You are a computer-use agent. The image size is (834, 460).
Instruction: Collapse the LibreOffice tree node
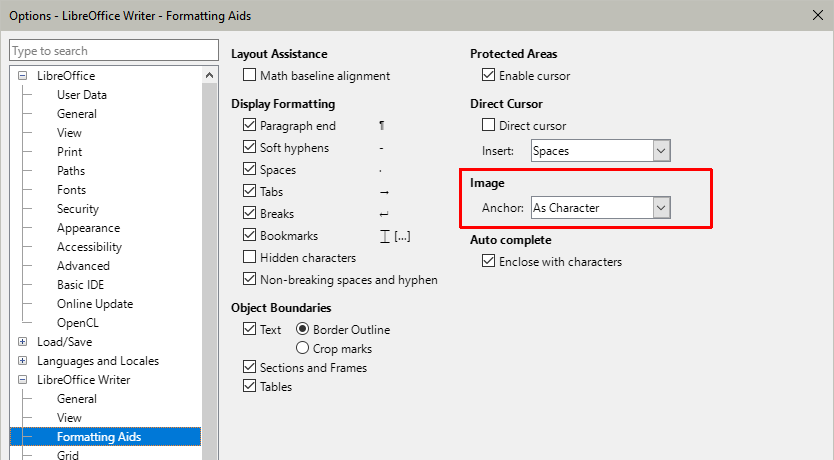[x=22, y=76]
